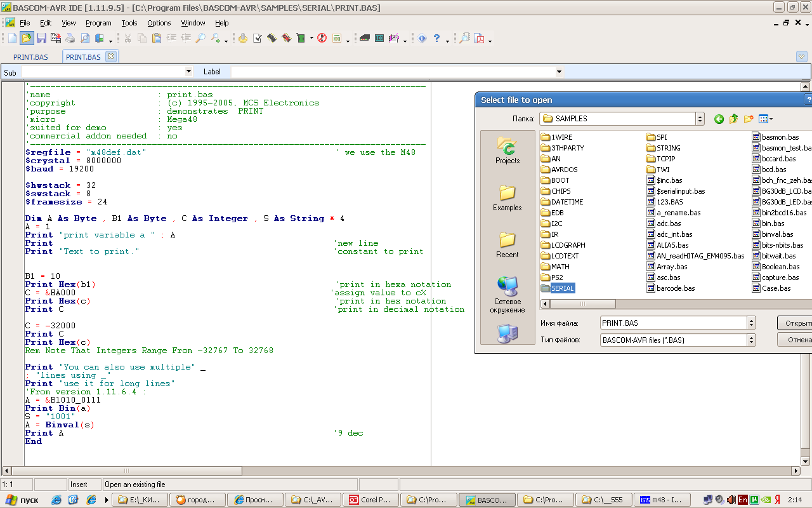
Task: Click the Syntax check icon in toolbar
Action: pyautogui.click(x=258, y=38)
